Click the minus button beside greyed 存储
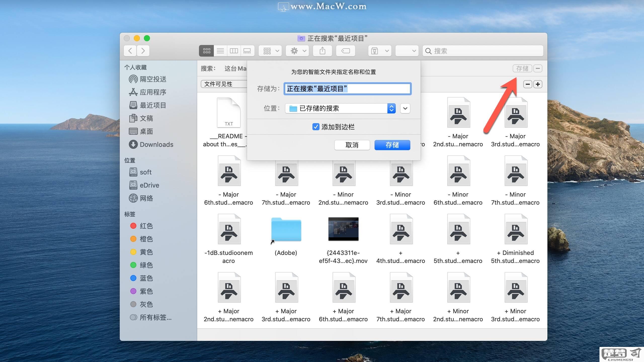The height and width of the screenshot is (362, 644). coord(538,68)
